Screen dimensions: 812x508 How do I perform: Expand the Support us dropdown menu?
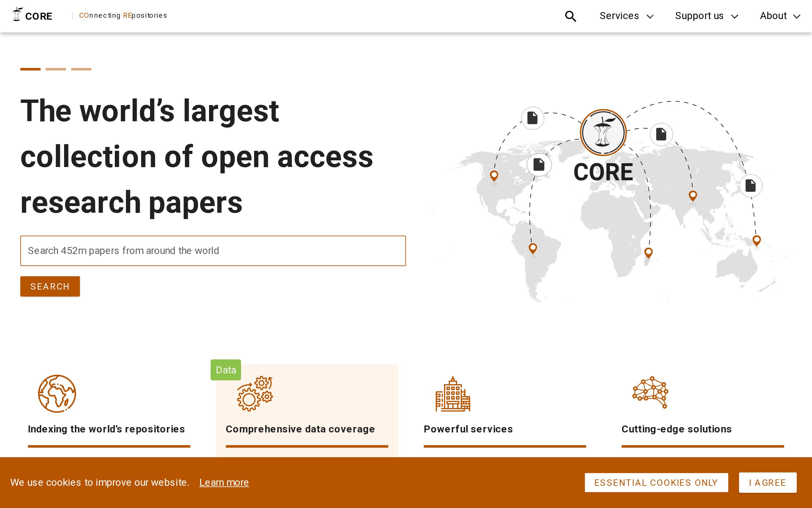pyautogui.click(x=707, y=16)
